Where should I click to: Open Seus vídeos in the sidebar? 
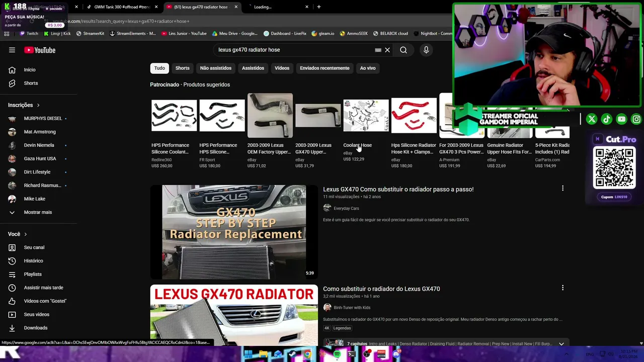point(38,314)
